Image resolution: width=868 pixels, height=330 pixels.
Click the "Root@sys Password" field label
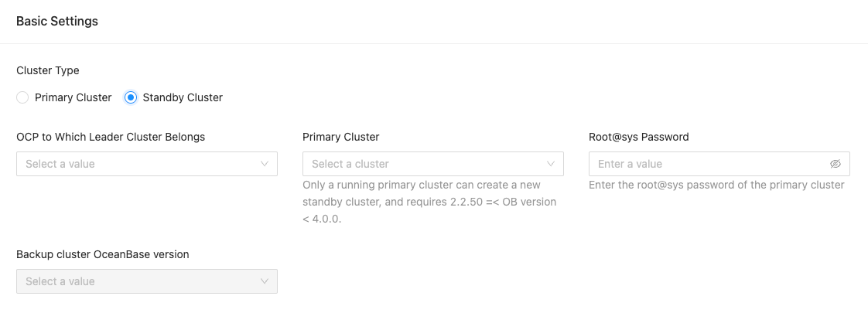(x=638, y=137)
